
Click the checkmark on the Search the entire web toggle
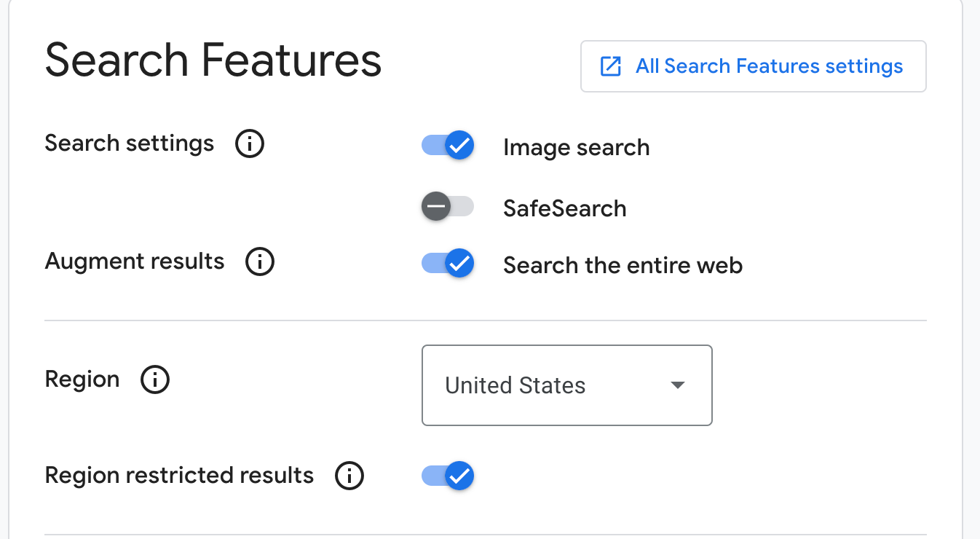459,263
